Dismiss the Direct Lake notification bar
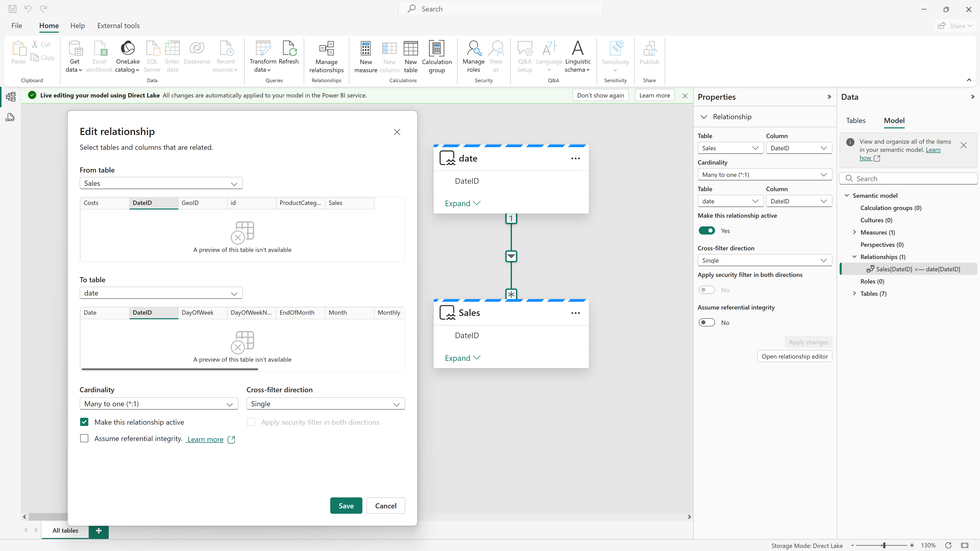This screenshot has height=551, width=980. [685, 95]
